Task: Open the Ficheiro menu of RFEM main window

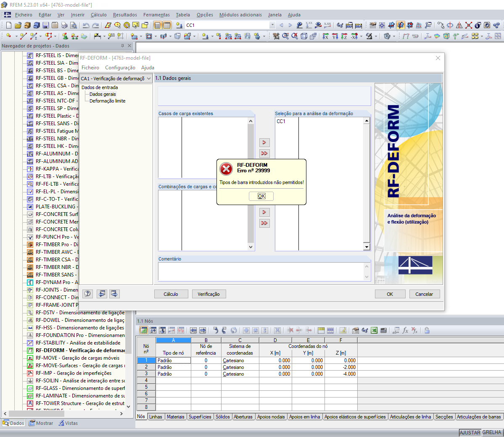Action: [x=24, y=15]
